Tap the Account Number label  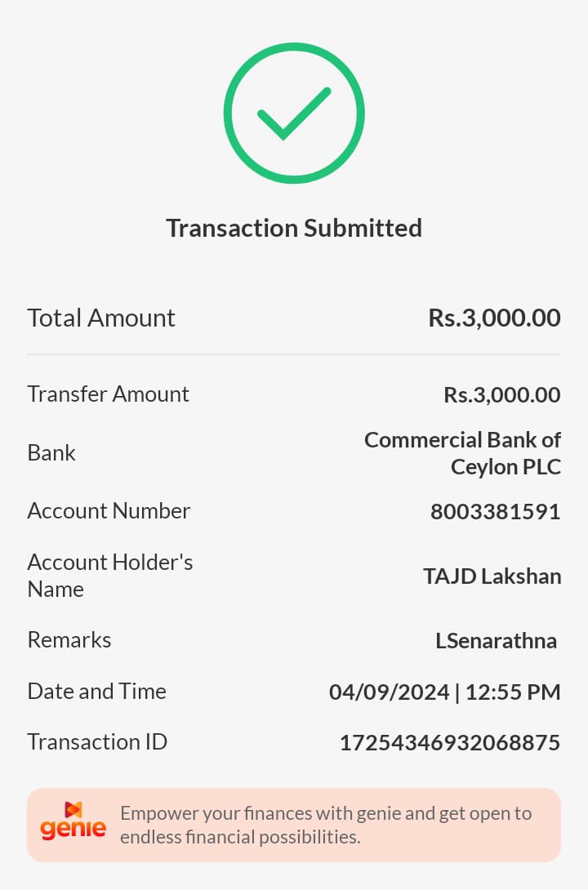(x=109, y=510)
